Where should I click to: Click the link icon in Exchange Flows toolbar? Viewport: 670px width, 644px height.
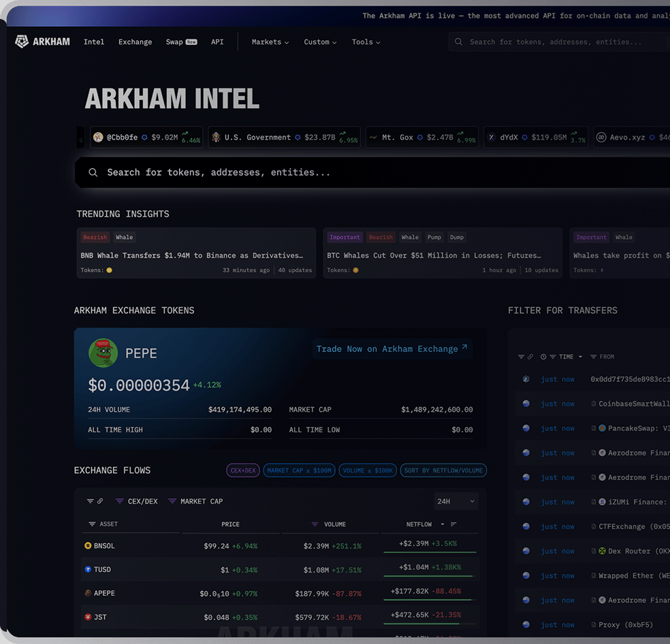100,502
